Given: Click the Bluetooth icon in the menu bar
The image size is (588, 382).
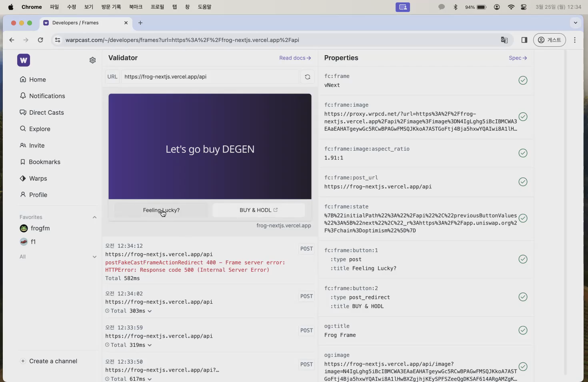Looking at the screenshot, I should [455, 7].
